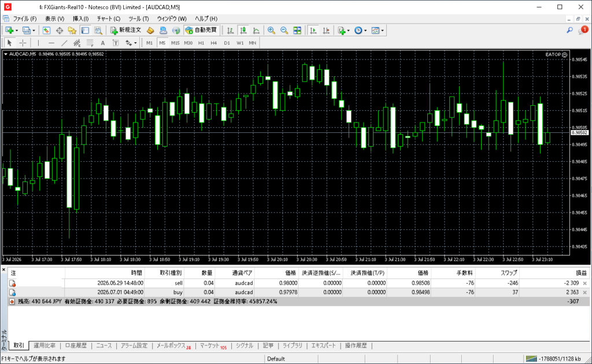Switch timeframe to H1
The width and height of the screenshot is (592, 364).
pos(201,43)
